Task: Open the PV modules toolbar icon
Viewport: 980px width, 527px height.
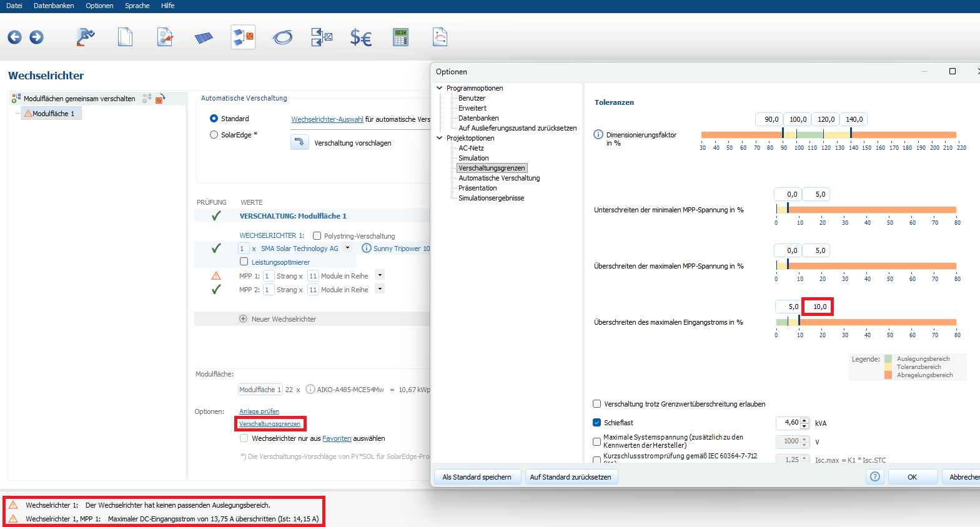Action: click(x=204, y=38)
